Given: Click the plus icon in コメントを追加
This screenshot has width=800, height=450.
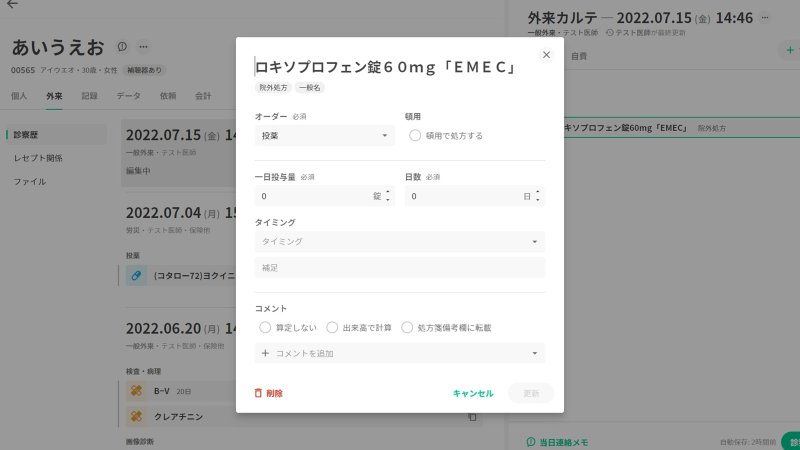Looking at the screenshot, I should (265, 353).
